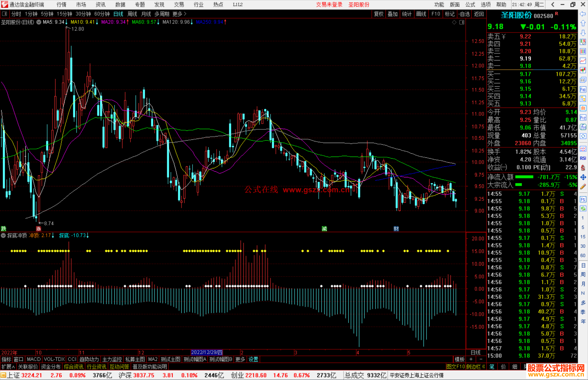Viewport: 588px width, 380px height.
Task: Toggle the panel square icon left of 分时
Action: tap(5, 14)
